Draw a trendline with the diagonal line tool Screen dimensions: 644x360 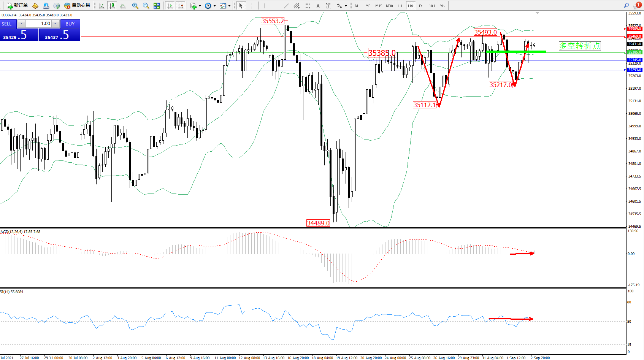pos(286,6)
